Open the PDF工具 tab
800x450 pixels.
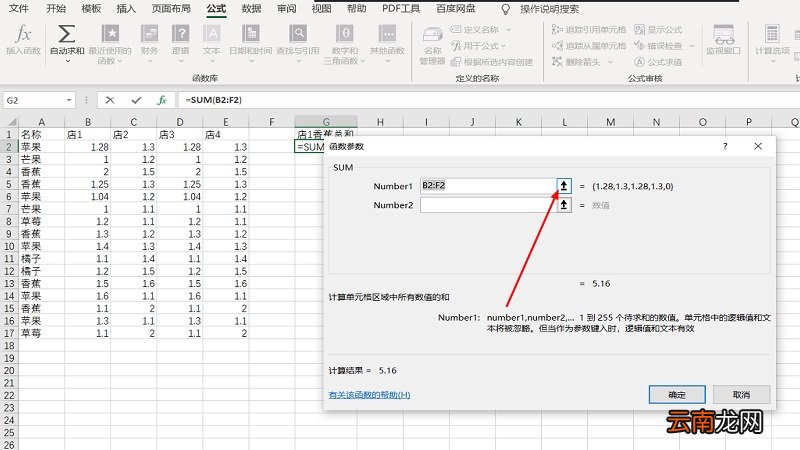401,9
